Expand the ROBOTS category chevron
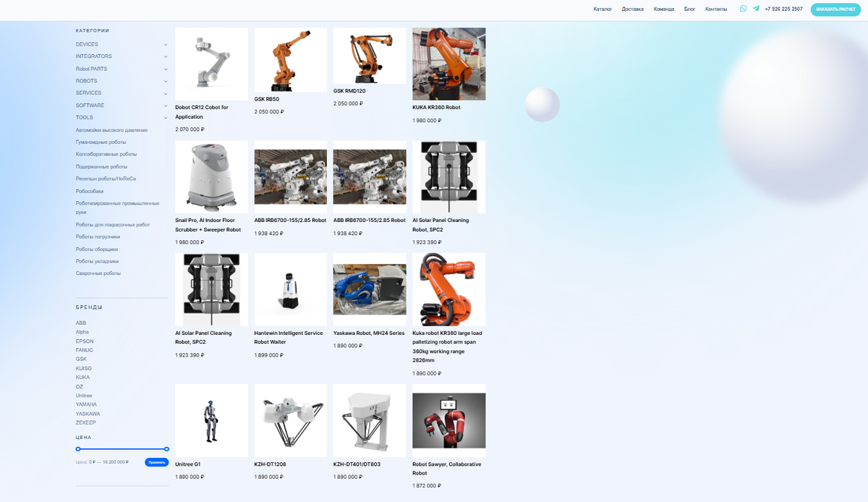Image resolution: width=868 pixels, height=502 pixels. point(166,81)
